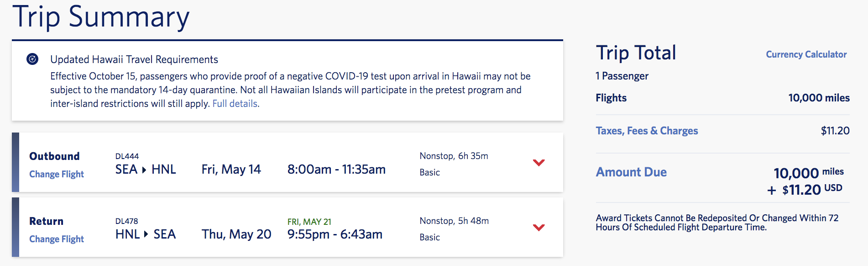Click the HNL to SEA route text

pos(145,234)
